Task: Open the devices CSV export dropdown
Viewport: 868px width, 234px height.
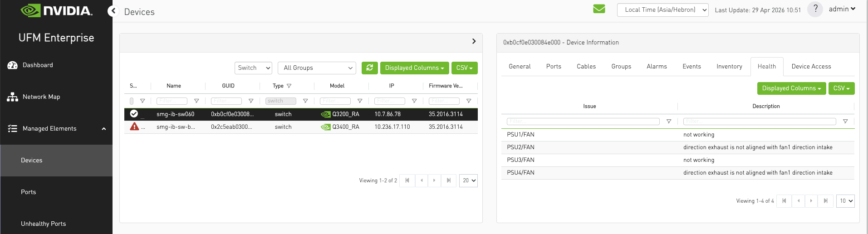Action: 465,68
